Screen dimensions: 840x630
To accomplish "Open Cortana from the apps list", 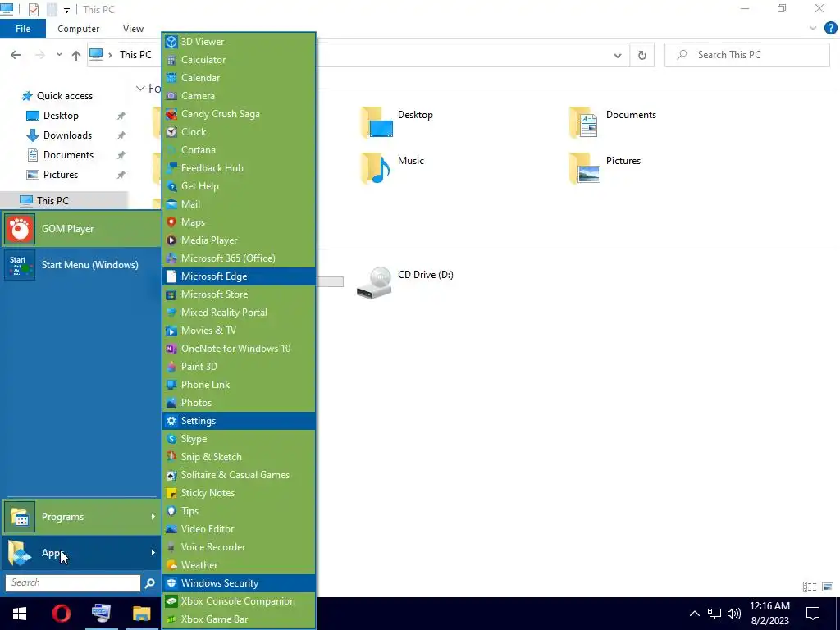I will pyautogui.click(x=239, y=150).
